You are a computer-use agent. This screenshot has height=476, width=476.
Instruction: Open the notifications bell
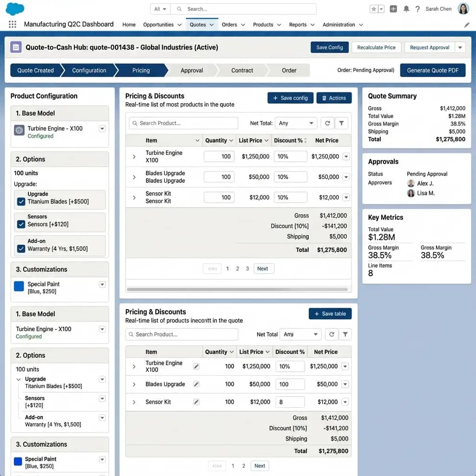coord(406,9)
